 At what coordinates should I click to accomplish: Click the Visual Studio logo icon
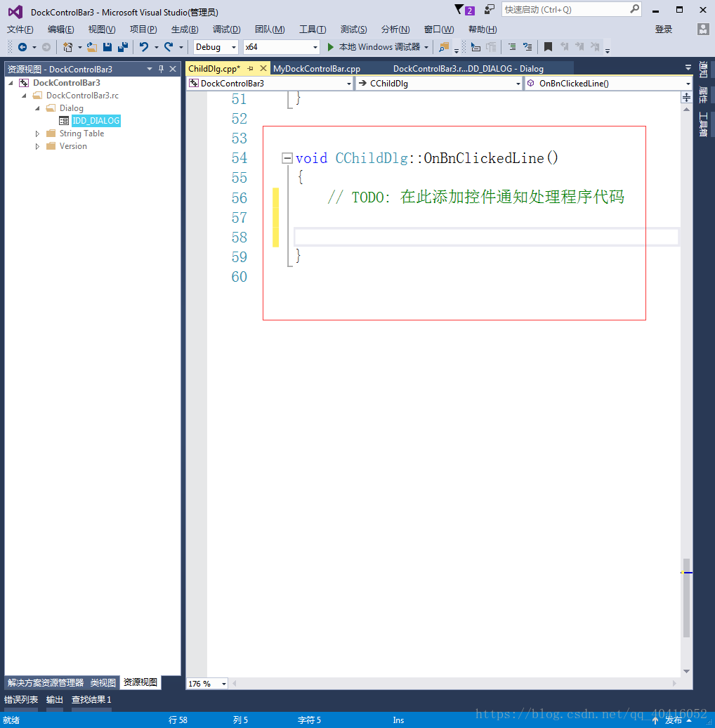(x=15, y=12)
